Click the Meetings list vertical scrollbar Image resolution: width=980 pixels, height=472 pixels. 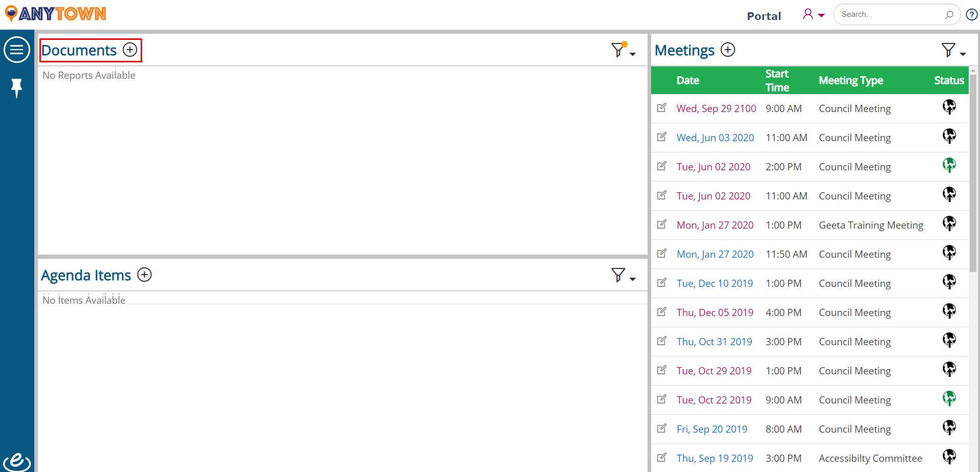coord(973,172)
